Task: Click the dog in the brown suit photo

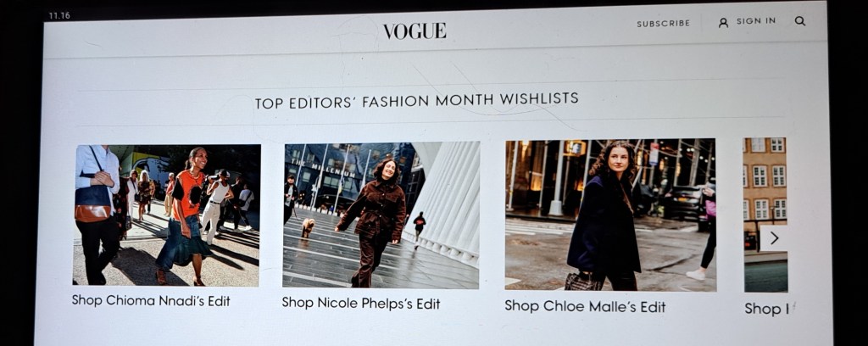Action: pyautogui.click(x=308, y=227)
